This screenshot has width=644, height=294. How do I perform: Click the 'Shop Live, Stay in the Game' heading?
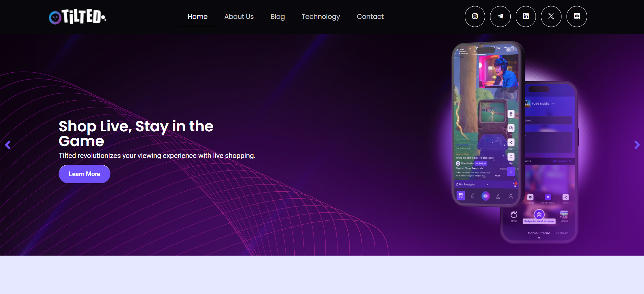pos(136,133)
